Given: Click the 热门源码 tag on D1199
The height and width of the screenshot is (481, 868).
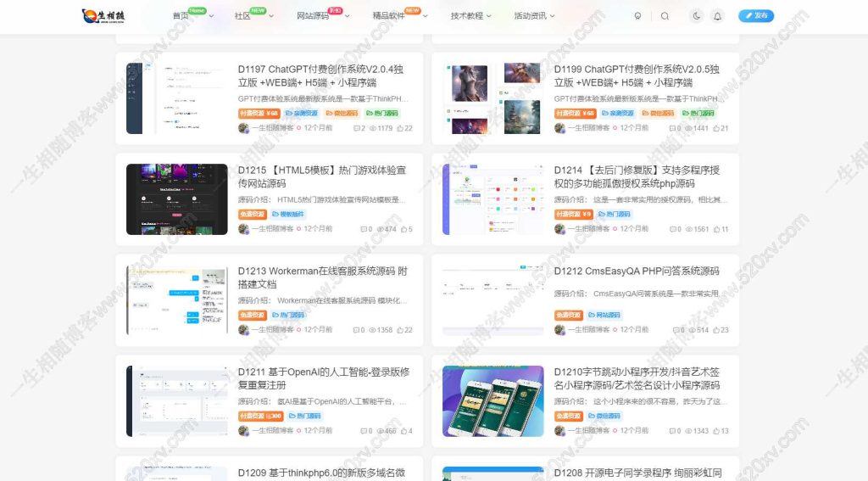Looking at the screenshot, I should (698, 113).
